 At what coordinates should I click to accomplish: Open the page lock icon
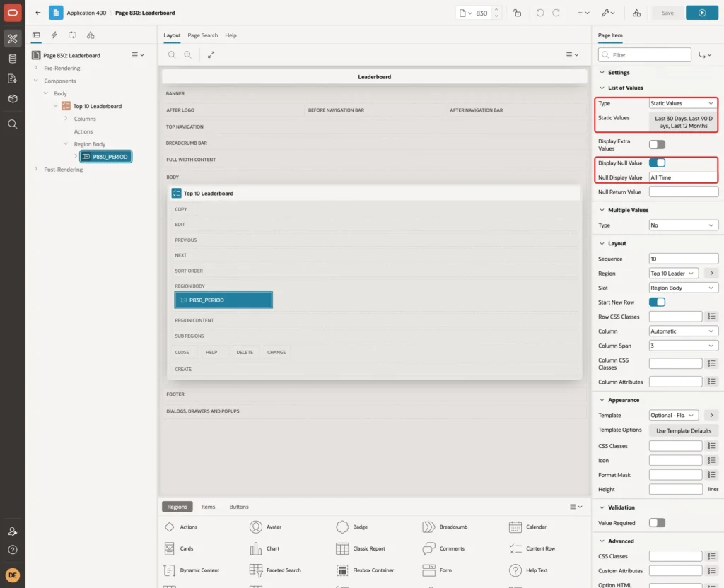(517, 13)
